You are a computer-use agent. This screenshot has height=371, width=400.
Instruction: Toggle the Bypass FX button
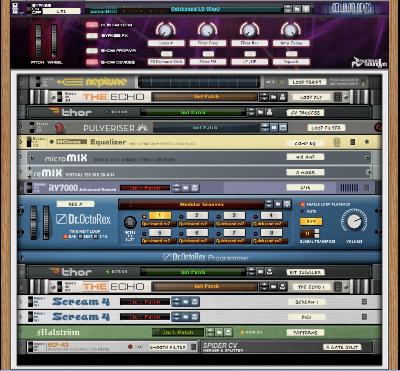(92, 36)
